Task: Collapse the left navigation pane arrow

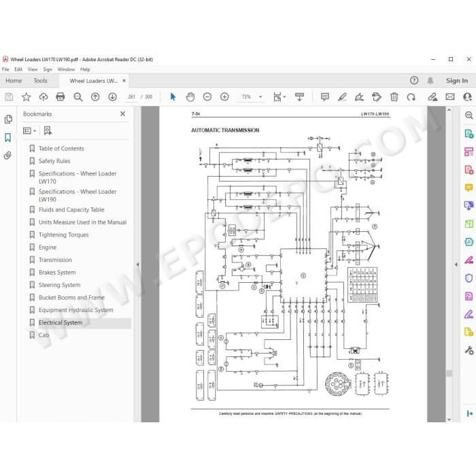Action: (x=137, y=265)
